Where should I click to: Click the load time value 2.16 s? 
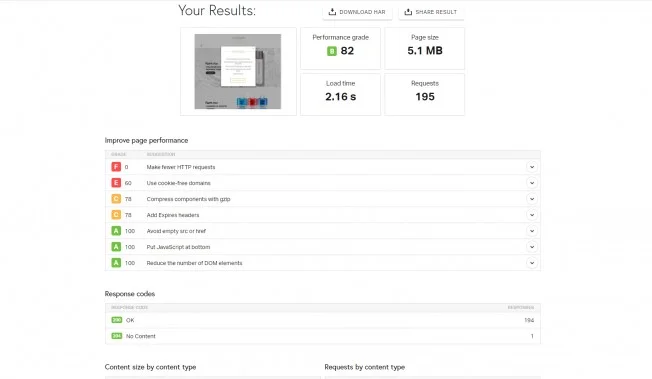(x=341, y=97)
